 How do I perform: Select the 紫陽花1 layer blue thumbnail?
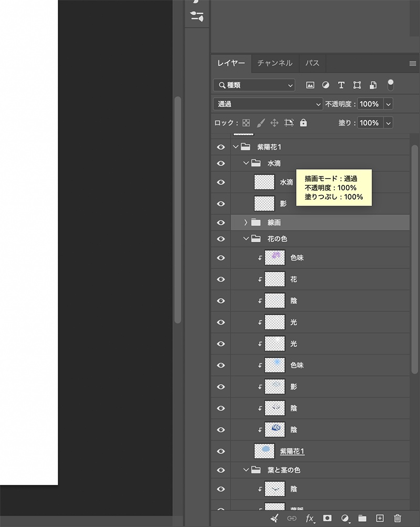(x=265, y=451)
